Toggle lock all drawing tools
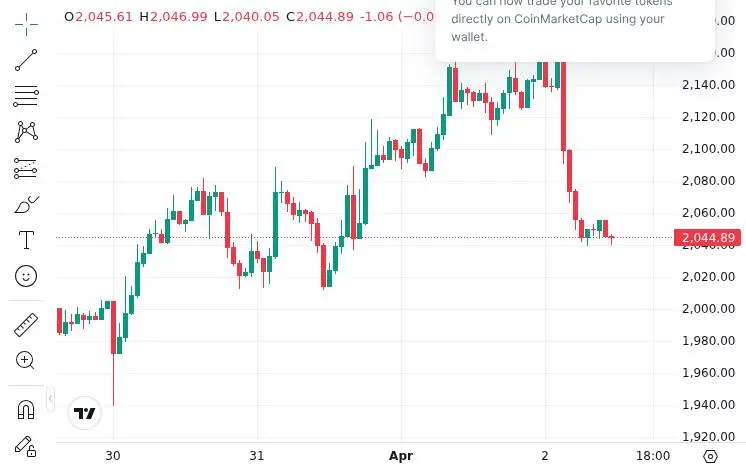This screenshot has width=746, height=470. coord(25,446)
